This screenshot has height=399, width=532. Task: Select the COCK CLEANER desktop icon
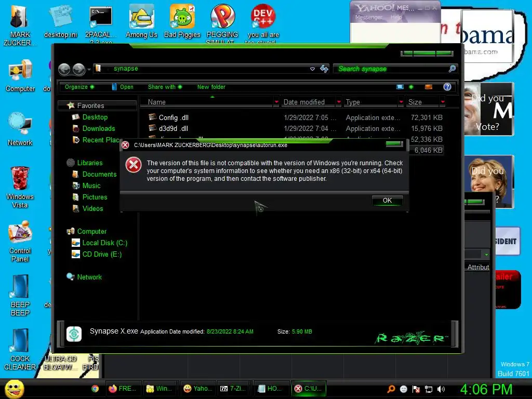20,350
